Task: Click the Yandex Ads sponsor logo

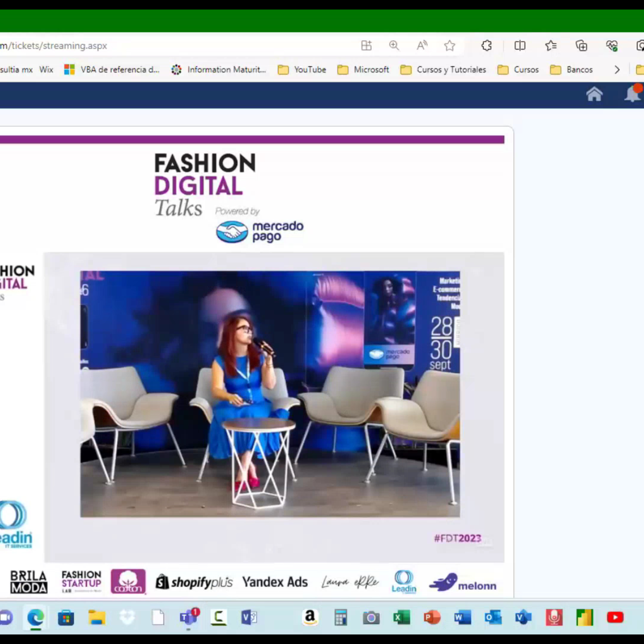Action: coord(275,582)
